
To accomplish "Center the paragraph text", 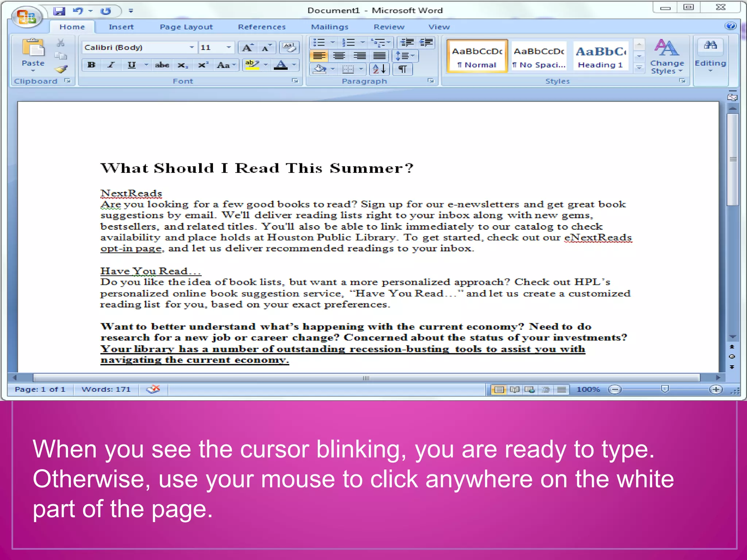I will click(339, 56).
